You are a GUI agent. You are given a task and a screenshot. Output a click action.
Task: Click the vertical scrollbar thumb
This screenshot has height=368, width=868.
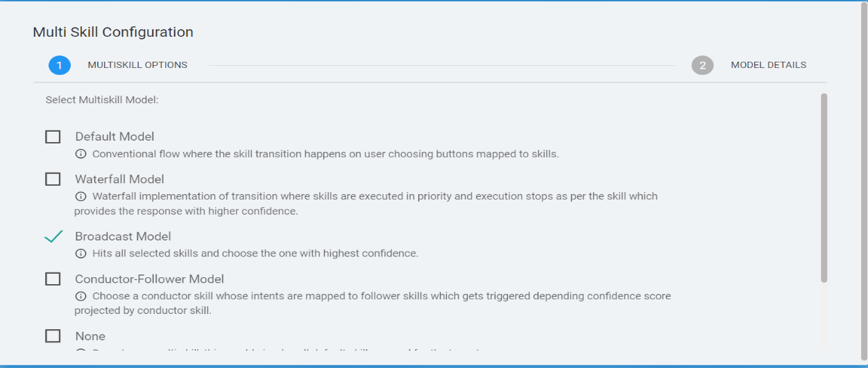824,187
